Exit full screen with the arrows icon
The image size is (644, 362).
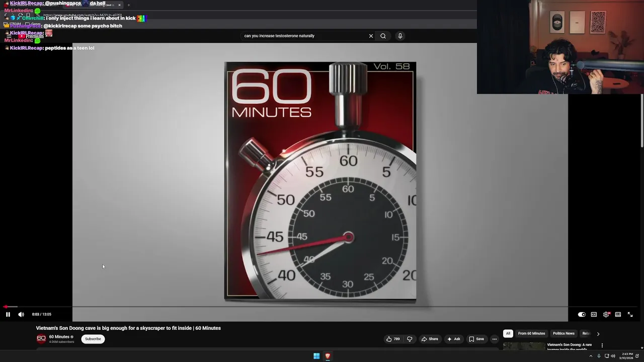630,314
